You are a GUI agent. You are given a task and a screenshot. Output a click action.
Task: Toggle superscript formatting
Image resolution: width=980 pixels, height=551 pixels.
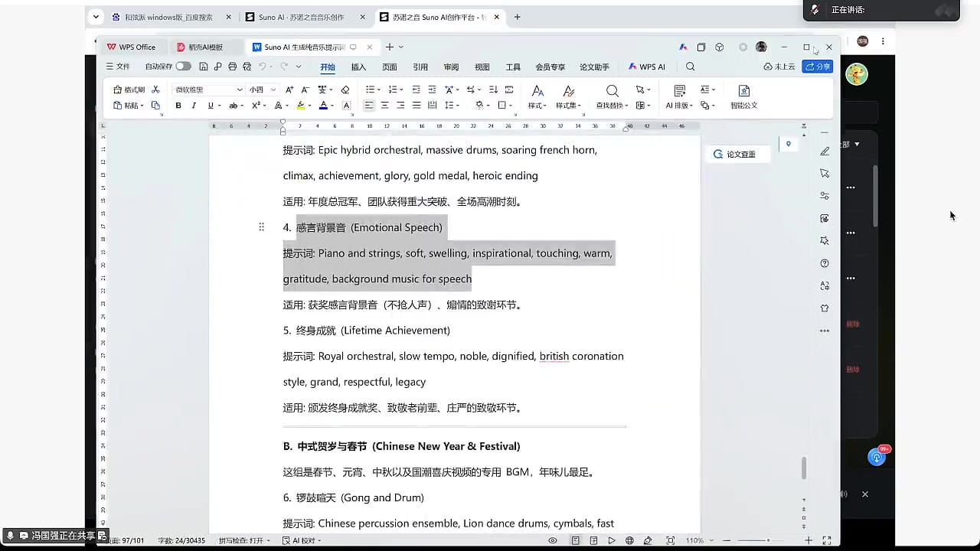tap(256, 106)
